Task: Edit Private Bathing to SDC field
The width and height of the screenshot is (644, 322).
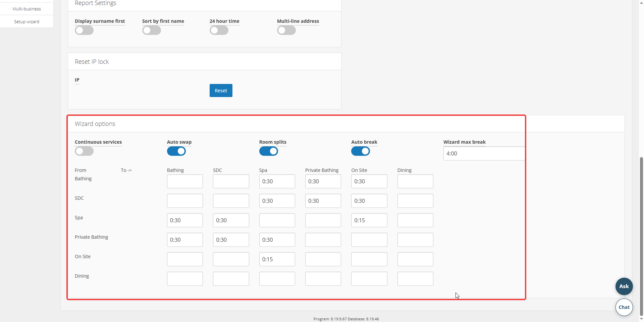Action: [x=231, y=240]
